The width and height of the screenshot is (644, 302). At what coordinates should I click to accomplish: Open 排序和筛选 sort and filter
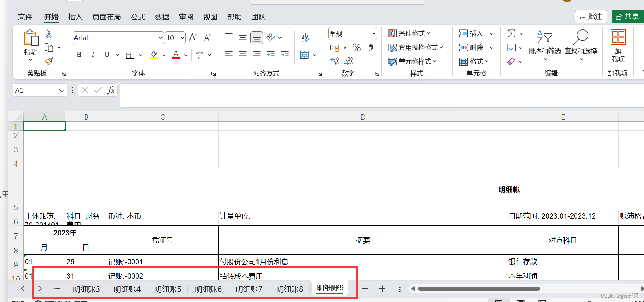[544, 45]
